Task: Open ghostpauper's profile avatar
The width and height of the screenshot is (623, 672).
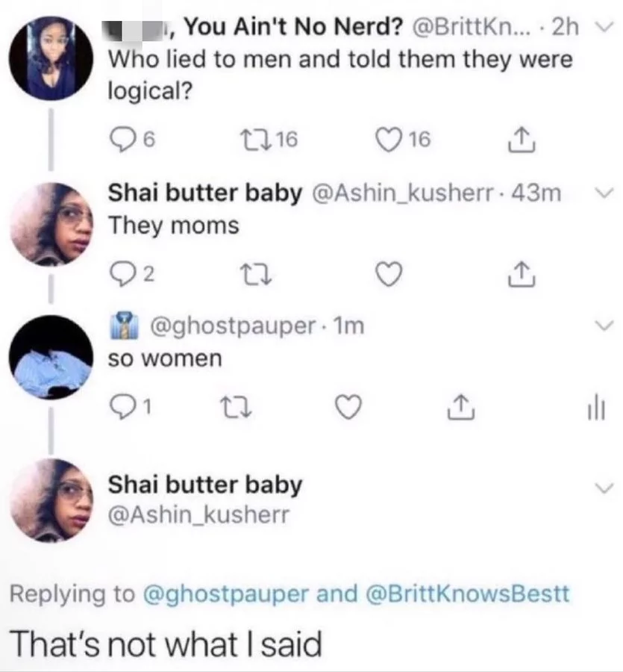Action: point(51,358)
